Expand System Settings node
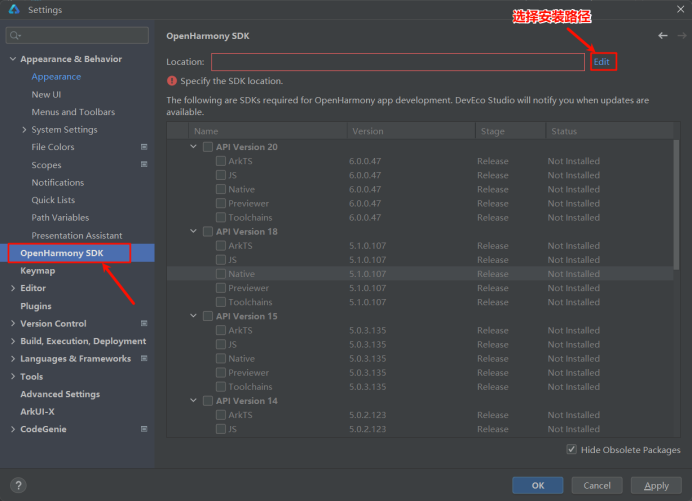Image resolution: width=692 pixels, height=501 pixels. (x=24, y=129)
